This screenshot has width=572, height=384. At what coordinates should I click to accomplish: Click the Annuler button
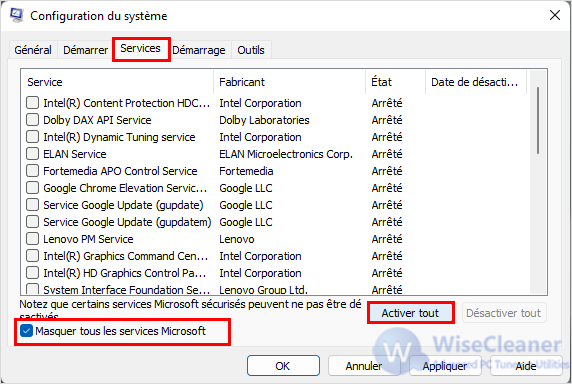pos(364,365)
